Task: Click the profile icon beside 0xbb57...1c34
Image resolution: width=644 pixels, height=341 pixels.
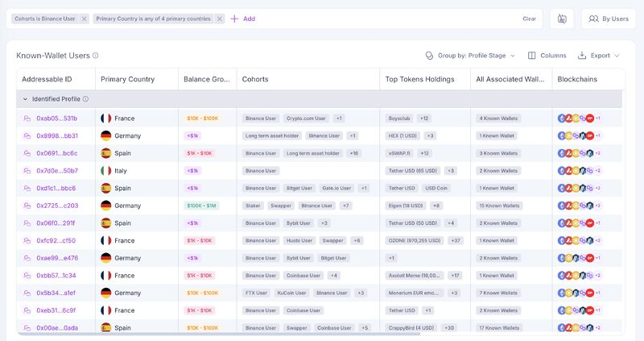Action: click(27, 276)
